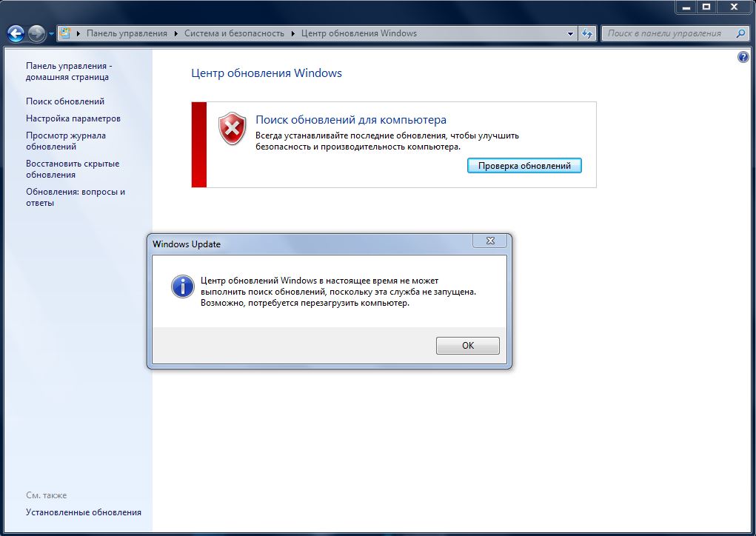The height and width of the screenshot is (536, 756).
Task: Expand arrow after 'Система и безопасность' breadcrumb
Action: [x=292, y=34]
